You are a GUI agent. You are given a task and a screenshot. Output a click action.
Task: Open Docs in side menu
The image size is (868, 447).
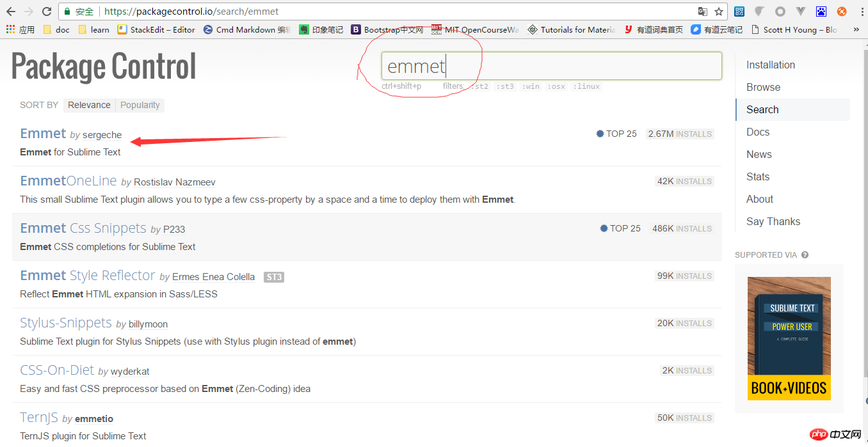758,132
